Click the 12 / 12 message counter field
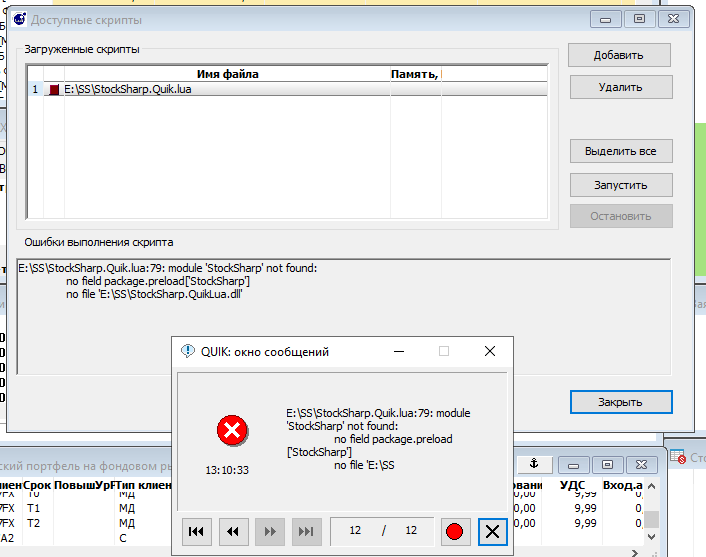This screenshot has width=706, height=557. point(382,531)
